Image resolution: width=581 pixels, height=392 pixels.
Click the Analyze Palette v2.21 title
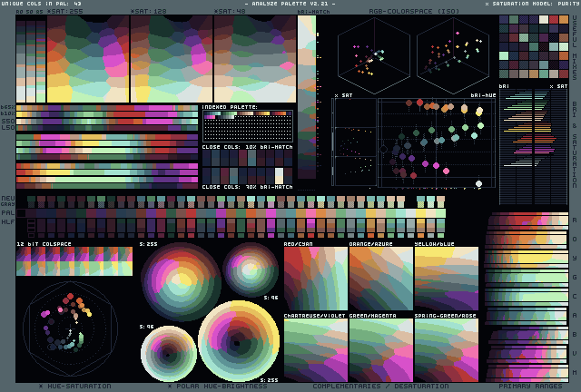coord(290,4)
